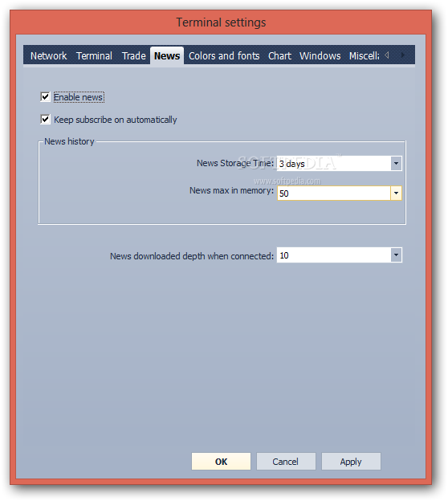Image resolution: width=448 pixels, height=501 pixels.
Task: Confirm settings with the OK button
Action: (x=221, y=462)
